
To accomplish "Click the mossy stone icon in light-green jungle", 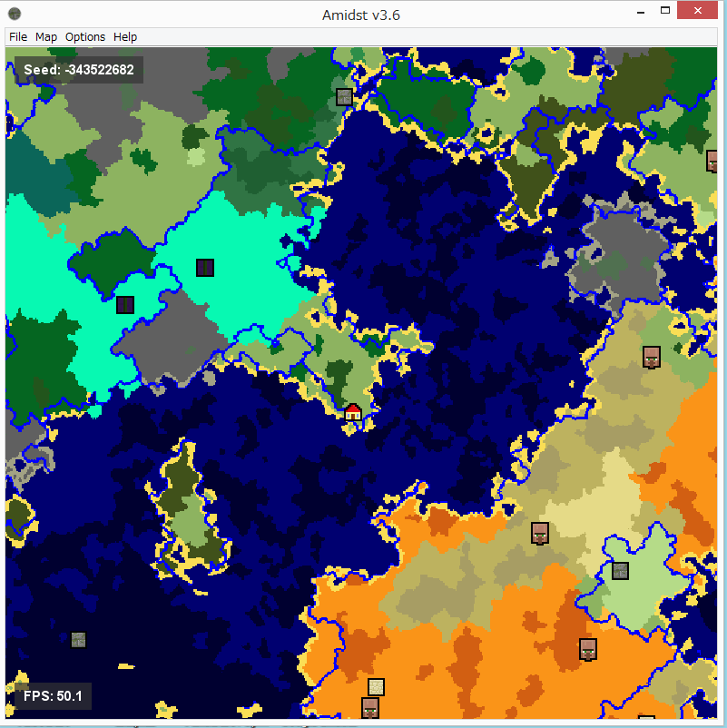I will (x=620, y=571).
